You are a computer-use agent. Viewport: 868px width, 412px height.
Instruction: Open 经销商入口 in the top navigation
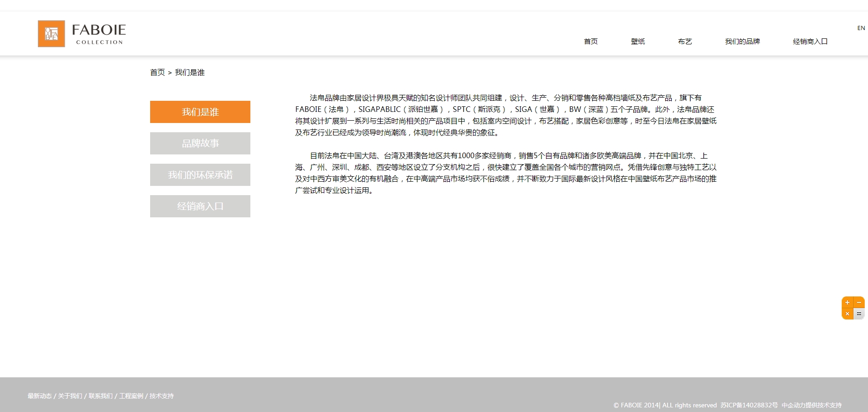point(810,42)
